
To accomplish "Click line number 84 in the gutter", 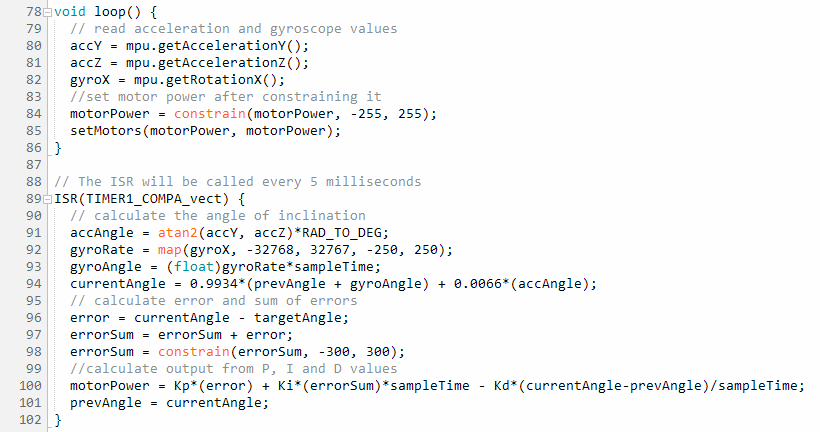I will pyautogui.click(x=31, y=113).
